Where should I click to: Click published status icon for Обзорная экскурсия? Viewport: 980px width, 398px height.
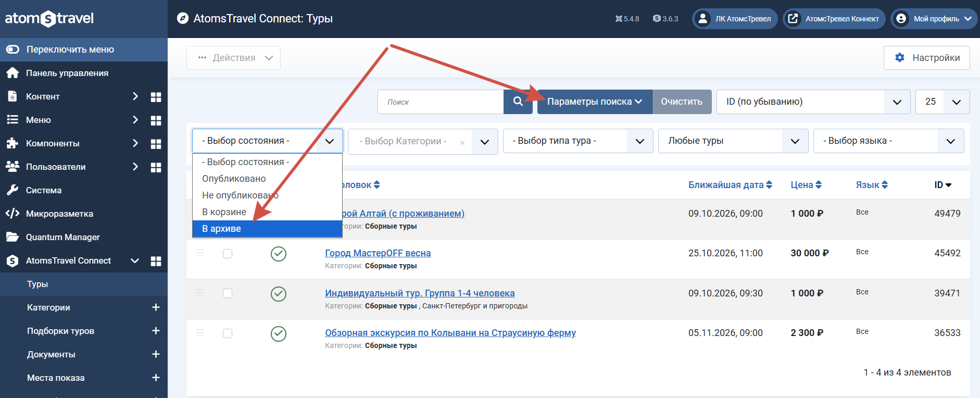[x=279, y=333]
